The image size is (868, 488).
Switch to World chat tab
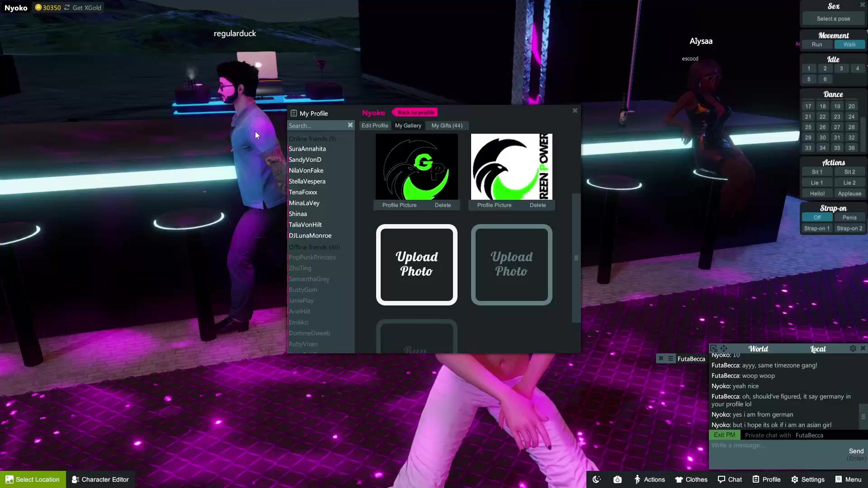pos(758,348)
